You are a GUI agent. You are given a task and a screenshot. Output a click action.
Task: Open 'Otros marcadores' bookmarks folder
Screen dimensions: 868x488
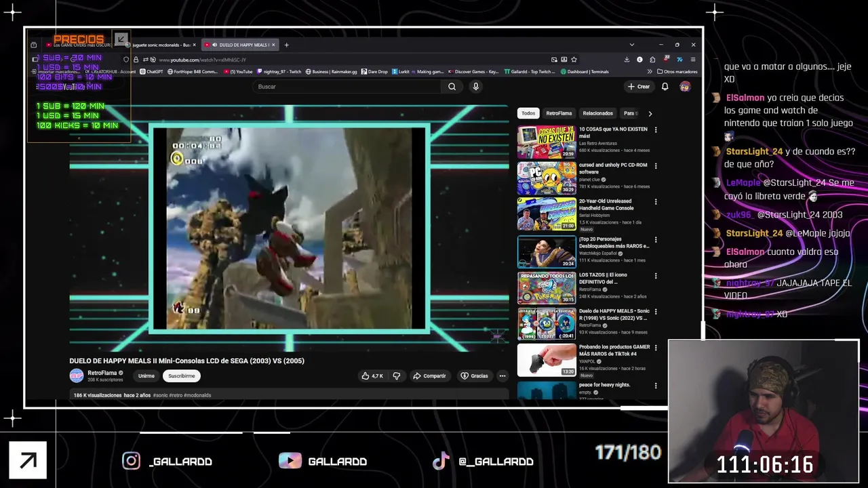point(677,71)
